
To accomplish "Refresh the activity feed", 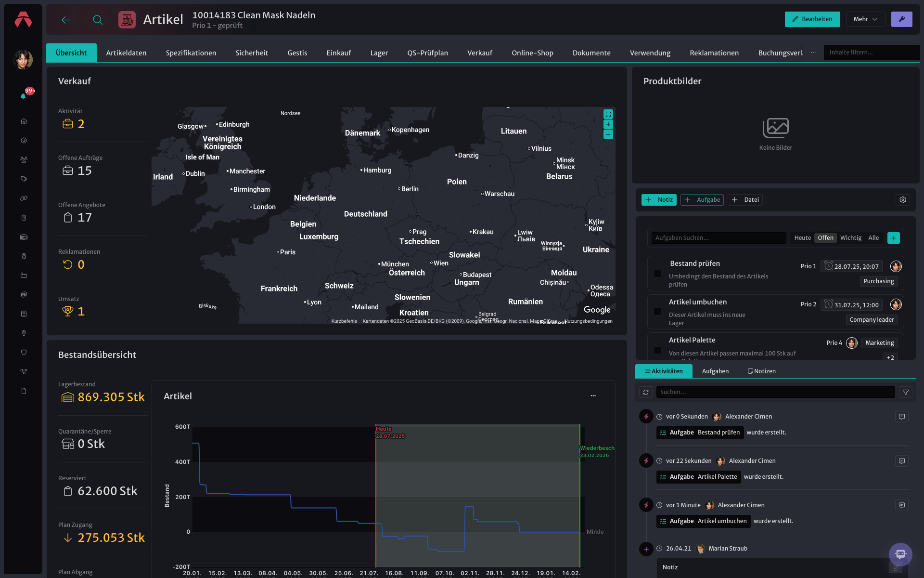I will click(x=646, y=392).
